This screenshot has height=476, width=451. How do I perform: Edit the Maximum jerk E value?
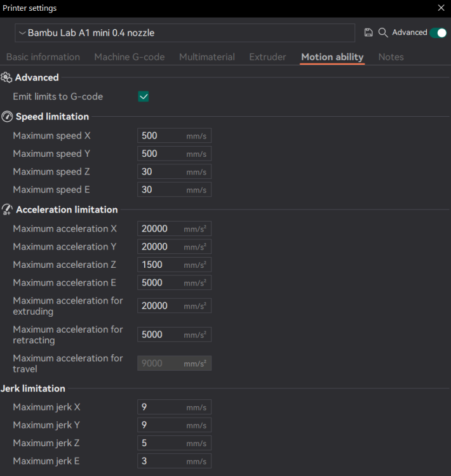tap(161, 461)
